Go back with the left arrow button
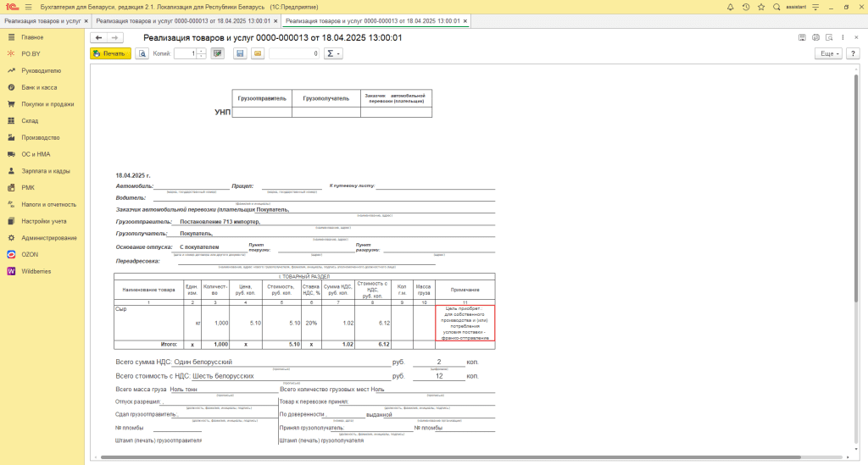 98,37
